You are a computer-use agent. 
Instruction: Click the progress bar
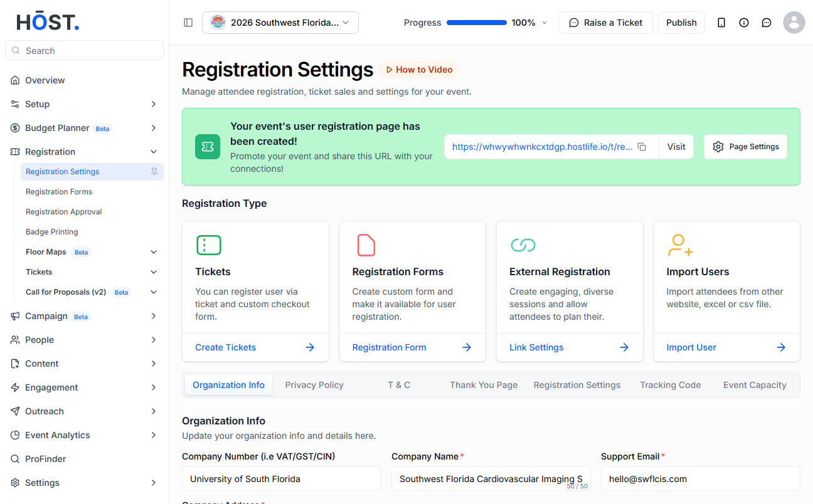point(477,23)
